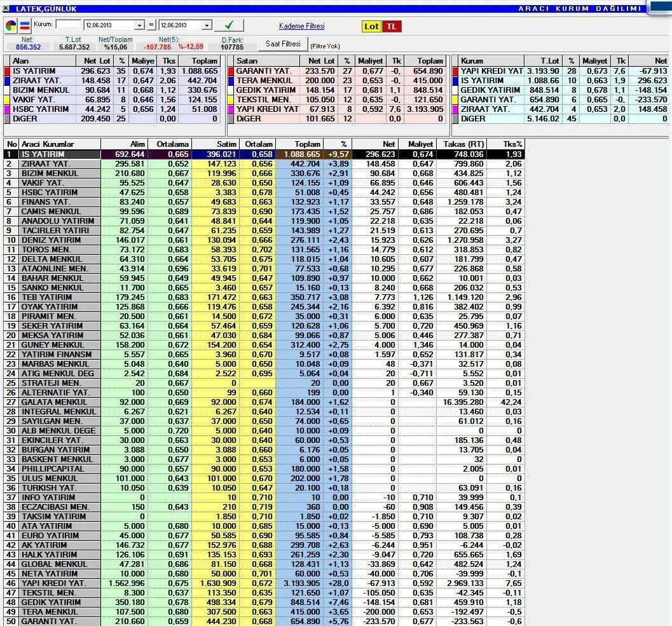Viewport: 672px width, 626px height.
Task: Select DiGER row in Alan panel
Action: point(113,119)
